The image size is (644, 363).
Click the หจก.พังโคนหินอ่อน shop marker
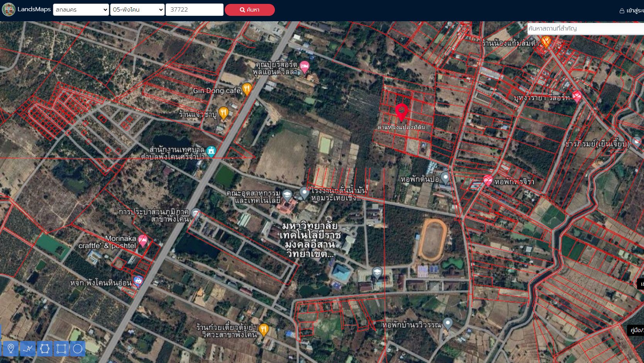138,281
